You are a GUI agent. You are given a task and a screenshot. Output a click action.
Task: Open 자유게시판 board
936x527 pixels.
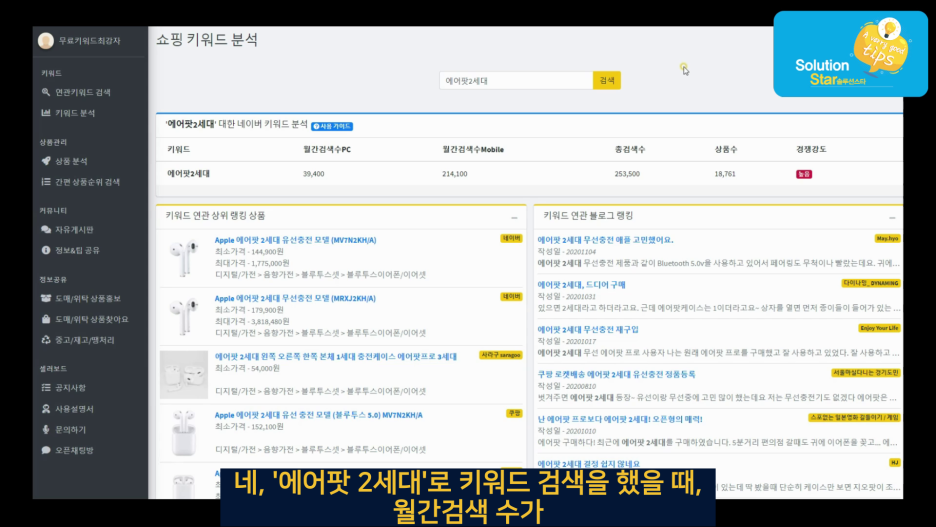tap(75, 230)
